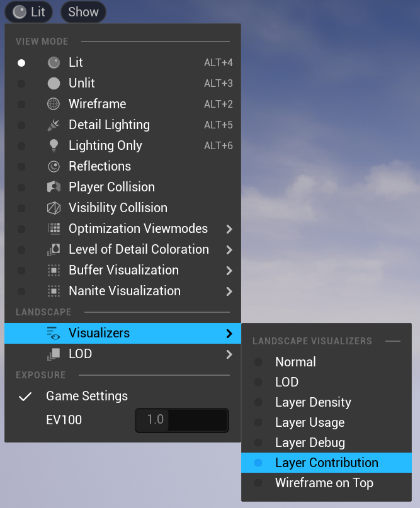420x508 pixels.
Task: Select Layer Debug visualizer entry
Action: coord(327,443)
